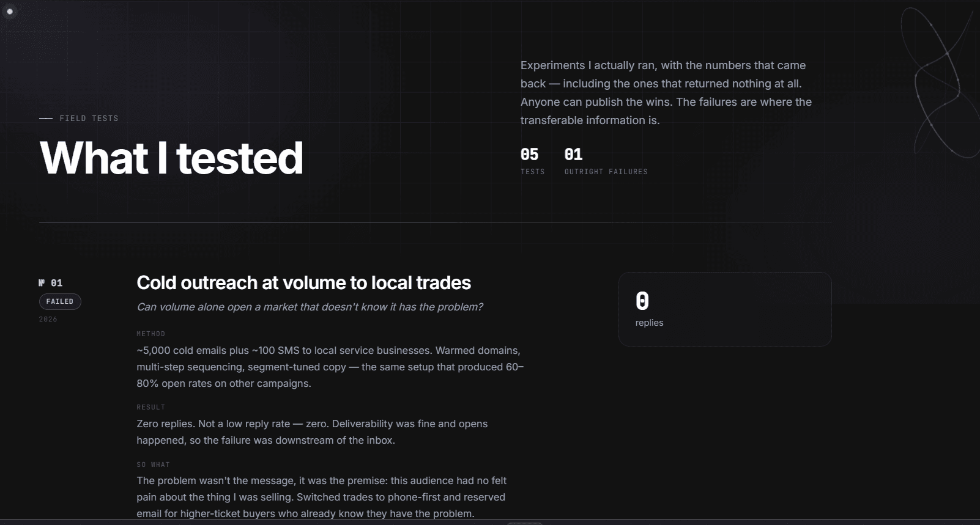Click the 'FIELD TESTS' section label

89,118
